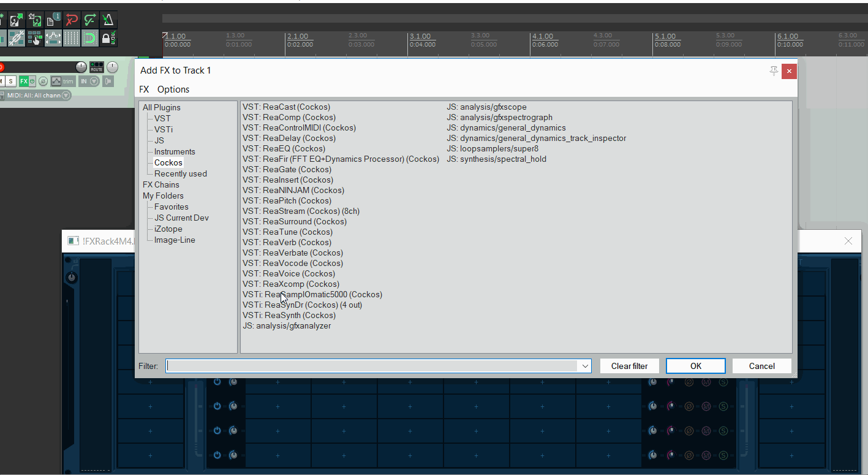
Task: Toggle the move-envelope-points-with-items icon
Action: [54, 38]
